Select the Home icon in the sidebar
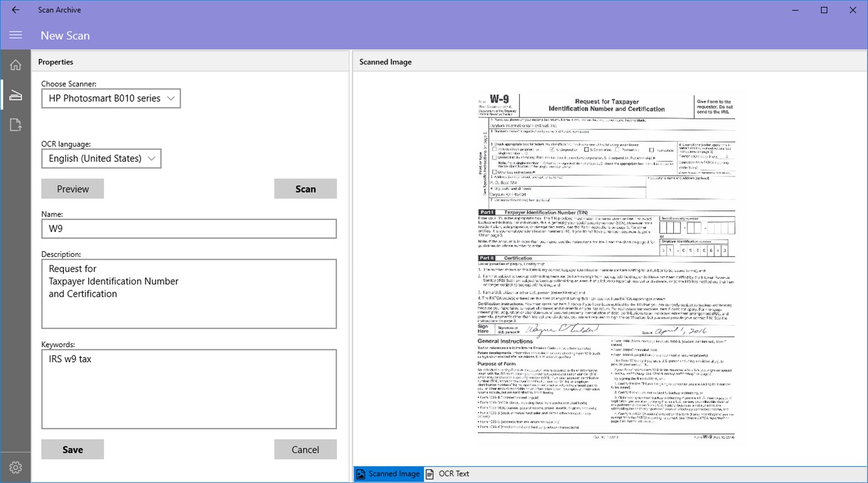 coord(16,65)
